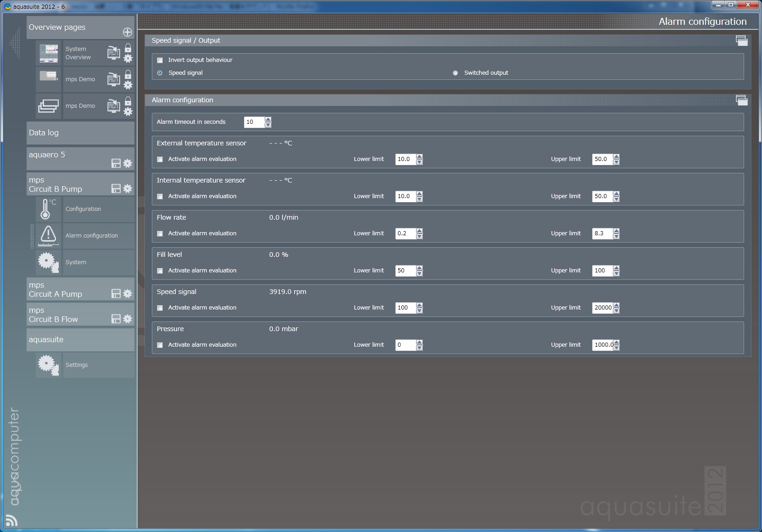
Task: Open the second mps Demo page thumbnail
Action: pos(49,106)
